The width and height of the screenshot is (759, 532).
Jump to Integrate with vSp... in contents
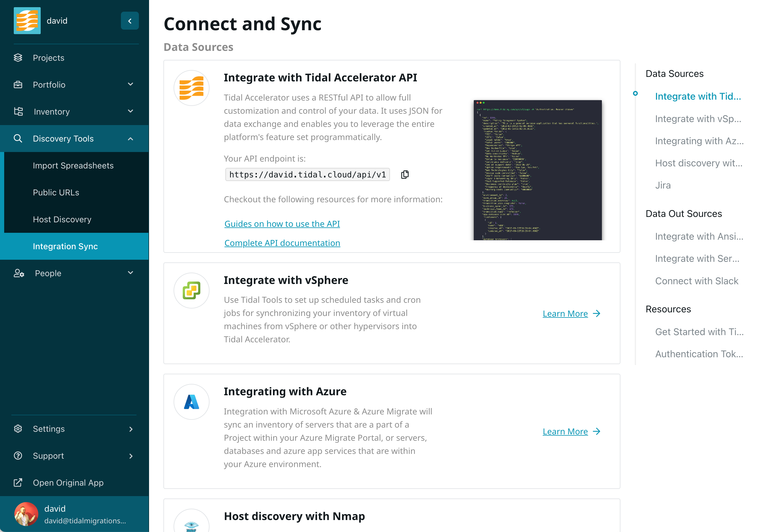pos(698,118)
